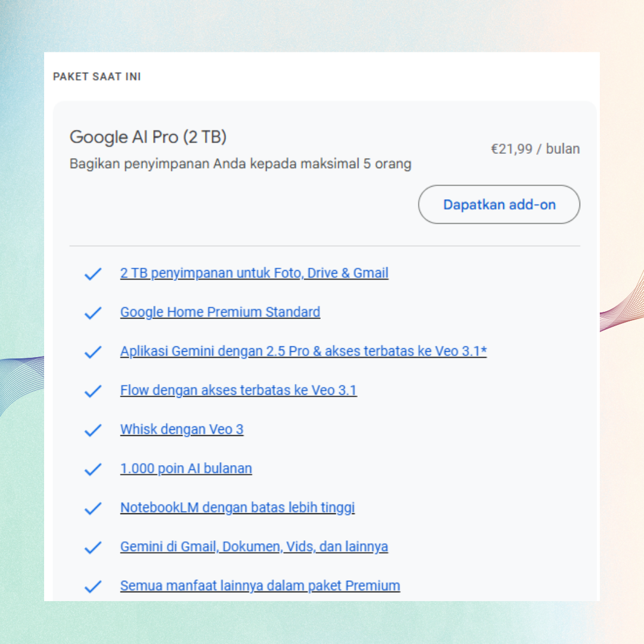Image resolution: width=644 pixels, height=644 pixels.
Task: Click checkmark icon next to Aplikasi Gemini
Action: click(x=93, y=352)
